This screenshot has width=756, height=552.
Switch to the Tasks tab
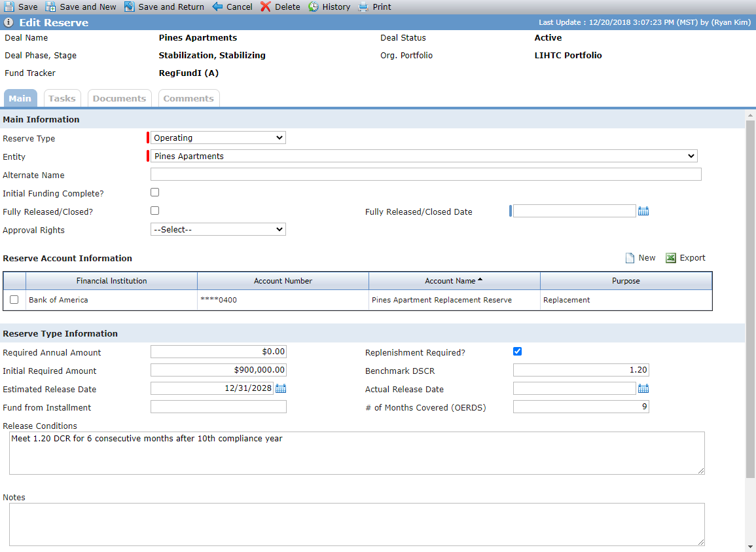[62, 98]
